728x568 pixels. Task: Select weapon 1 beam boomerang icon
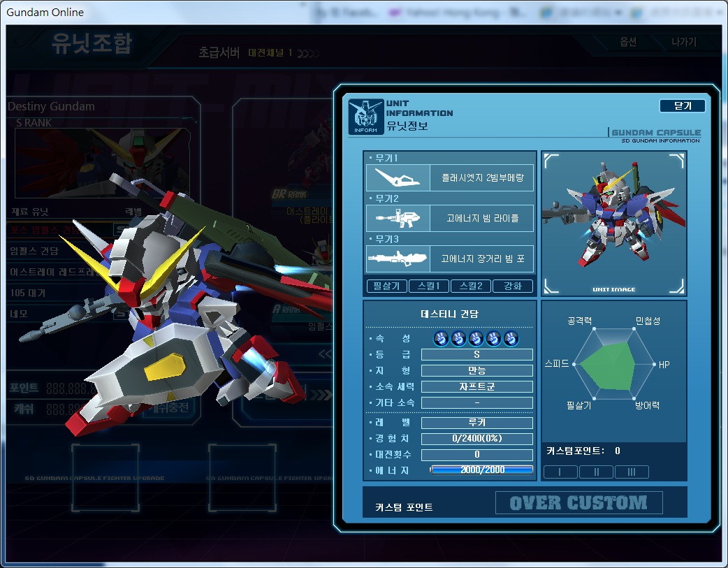click(398, 178)
